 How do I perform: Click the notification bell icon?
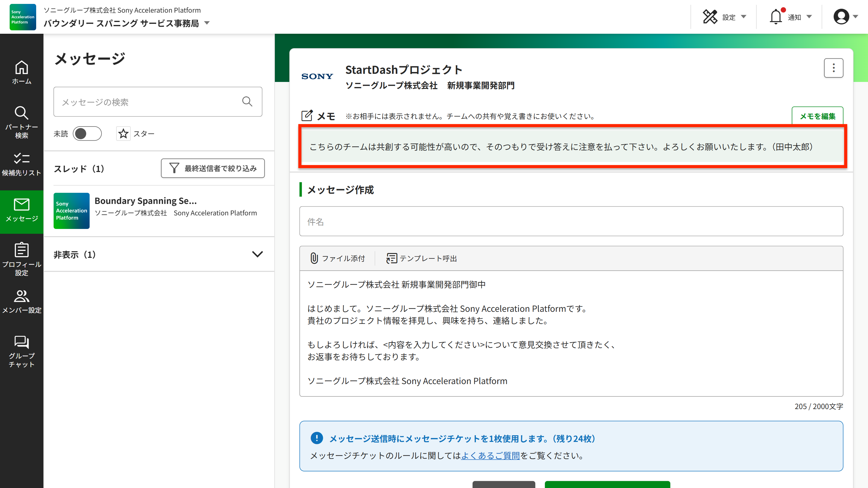coord(776,17)
